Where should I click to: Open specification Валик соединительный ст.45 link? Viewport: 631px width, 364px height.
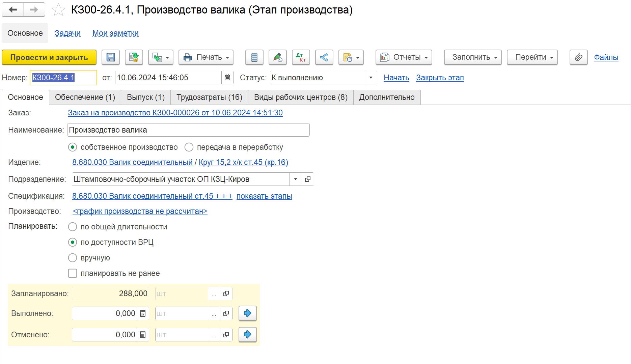point(152,196)
